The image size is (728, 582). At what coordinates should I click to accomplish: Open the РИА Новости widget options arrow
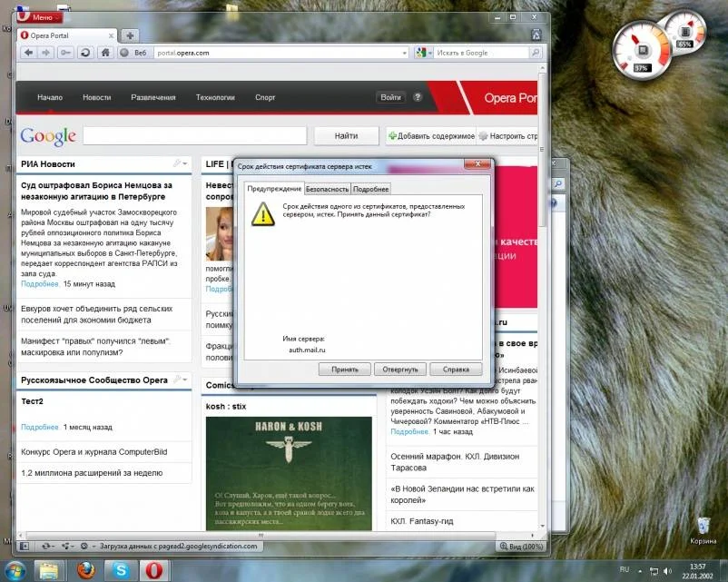click(x=184, y=164)
